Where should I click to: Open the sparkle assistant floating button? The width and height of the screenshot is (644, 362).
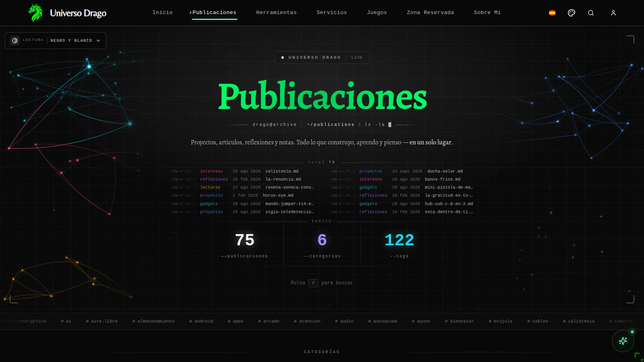(x=623, y=341)
